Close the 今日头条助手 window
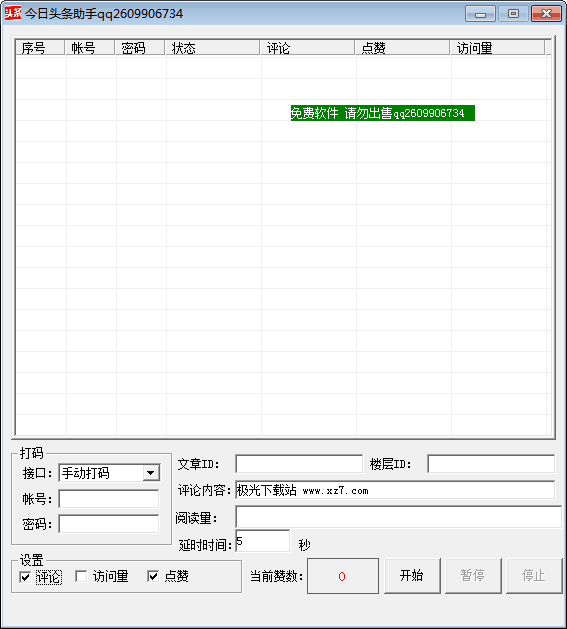 coord(546,14)
